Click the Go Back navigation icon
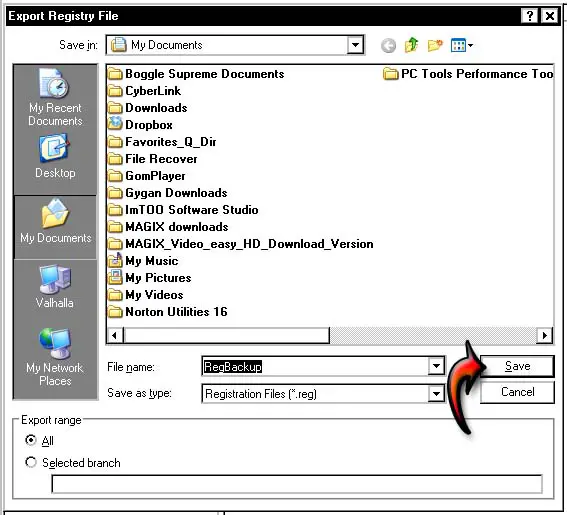Viewport: 567px width, 515px height. 388,46
